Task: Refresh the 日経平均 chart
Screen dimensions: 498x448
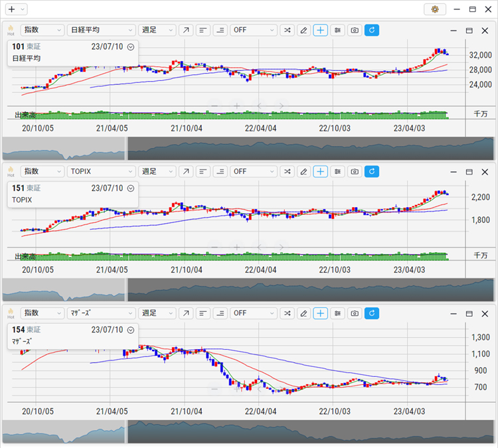Action: pos(372,30)
